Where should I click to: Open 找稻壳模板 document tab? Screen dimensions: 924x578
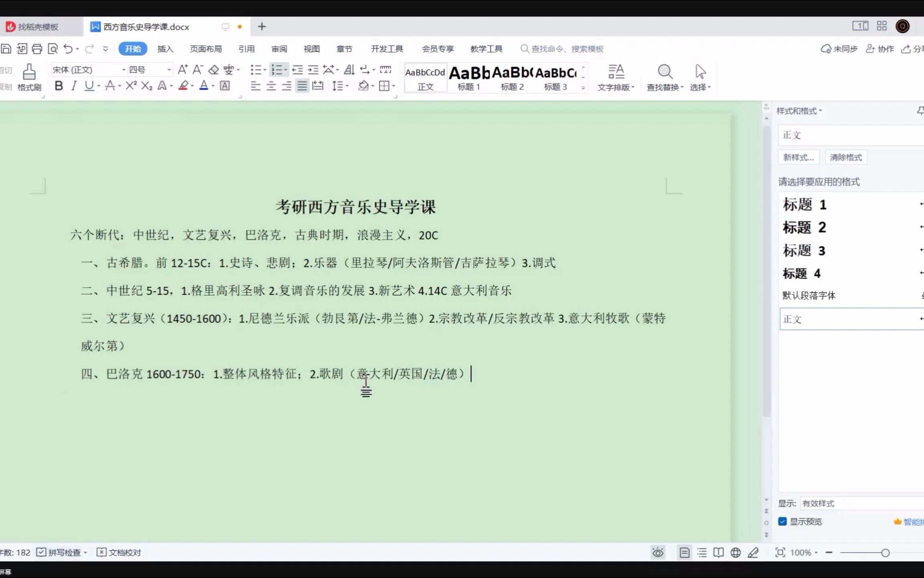(38, 26)
